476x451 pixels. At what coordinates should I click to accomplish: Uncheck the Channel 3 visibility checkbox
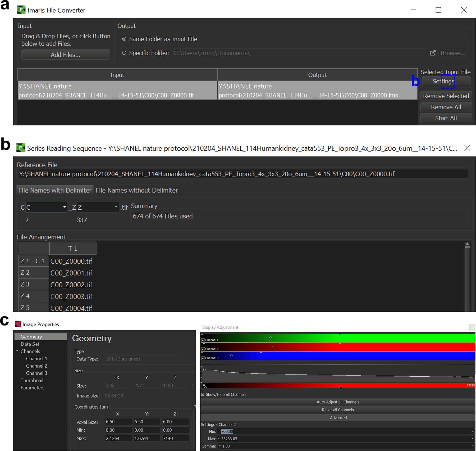(x=203, y=358)
